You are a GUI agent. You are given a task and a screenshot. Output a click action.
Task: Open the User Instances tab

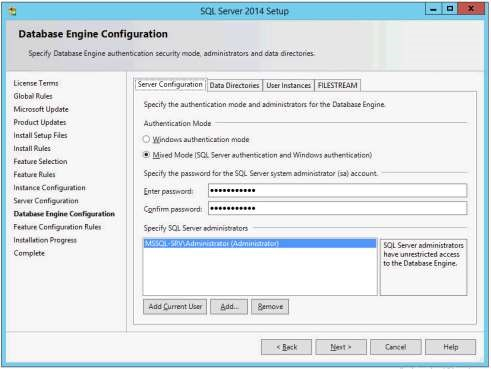click(288, 85)
